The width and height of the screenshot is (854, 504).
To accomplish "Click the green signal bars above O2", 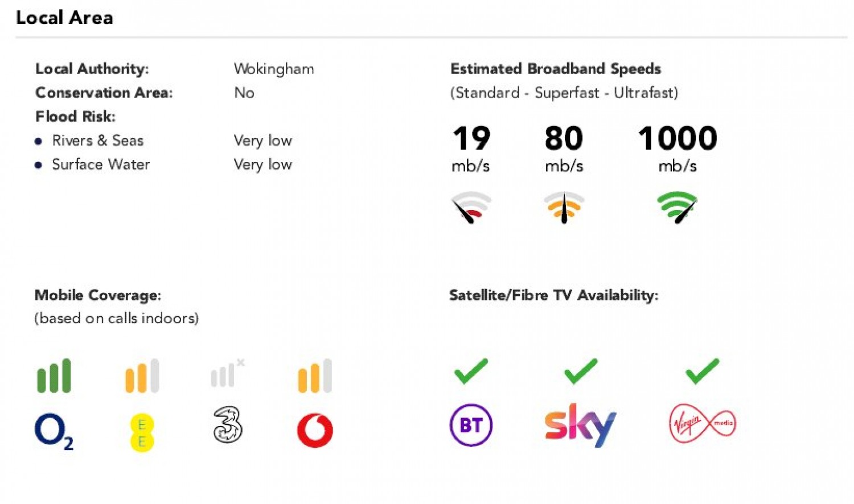I will pos(54,375).
